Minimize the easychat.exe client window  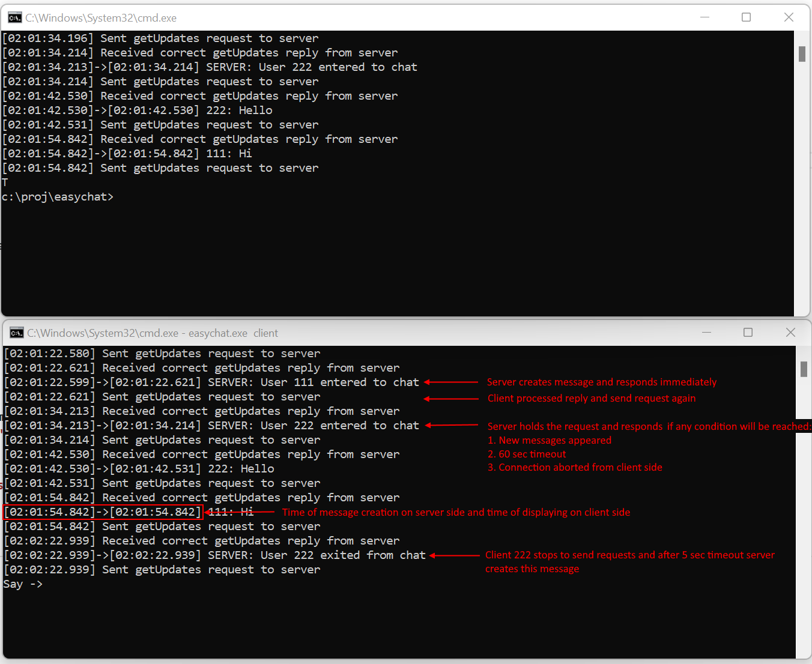(x=707, y=333)
